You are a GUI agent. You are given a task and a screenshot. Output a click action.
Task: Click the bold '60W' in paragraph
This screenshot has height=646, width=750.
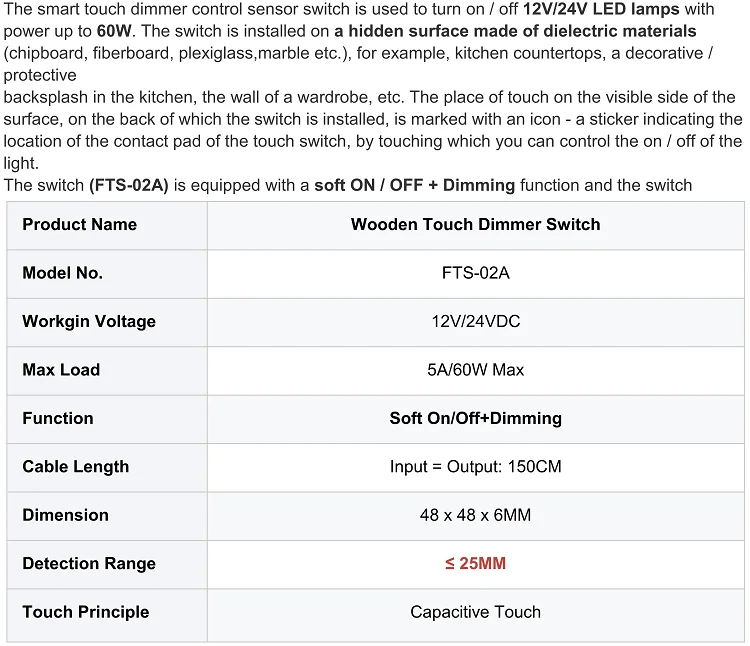click(114, 31)
